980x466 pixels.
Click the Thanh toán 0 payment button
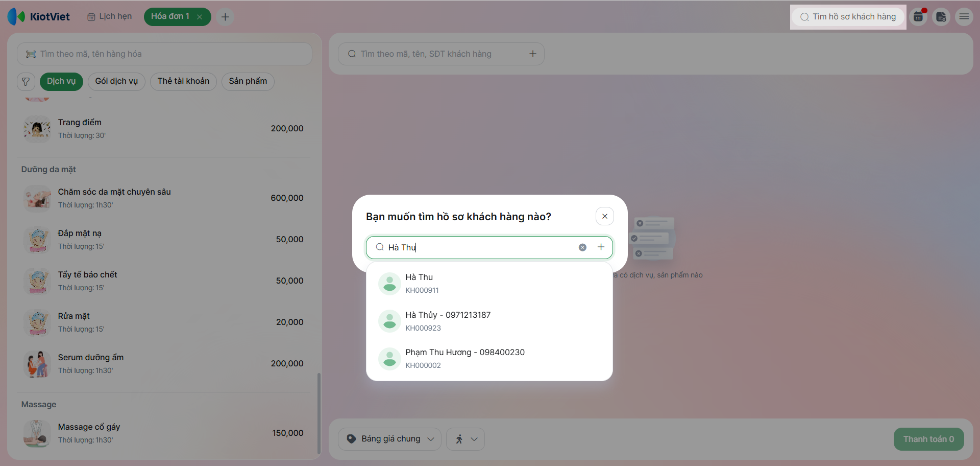coord(928,439)
